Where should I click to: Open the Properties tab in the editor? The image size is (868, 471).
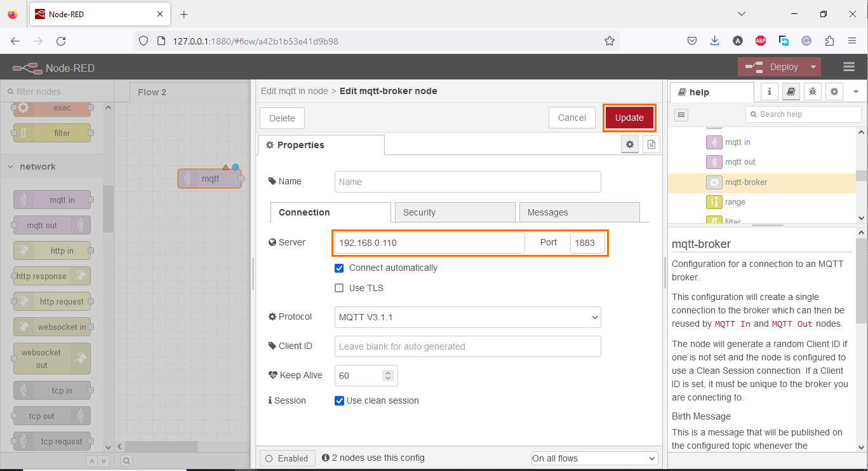(321, 145)
